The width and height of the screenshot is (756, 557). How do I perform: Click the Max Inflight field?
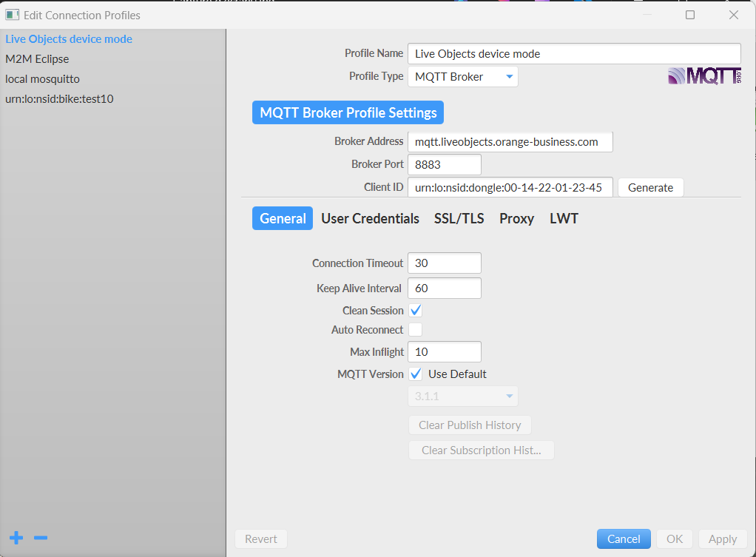tap(445, 351)
